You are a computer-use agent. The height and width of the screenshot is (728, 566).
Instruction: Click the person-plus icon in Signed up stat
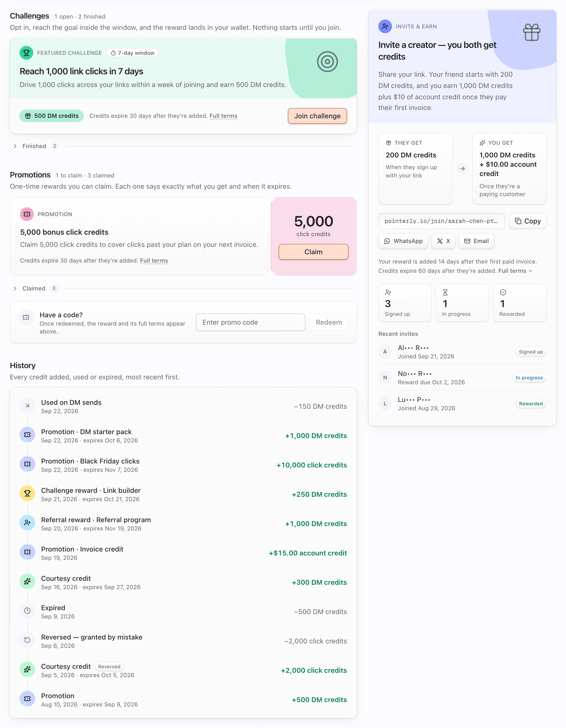(x=388, y=292)
